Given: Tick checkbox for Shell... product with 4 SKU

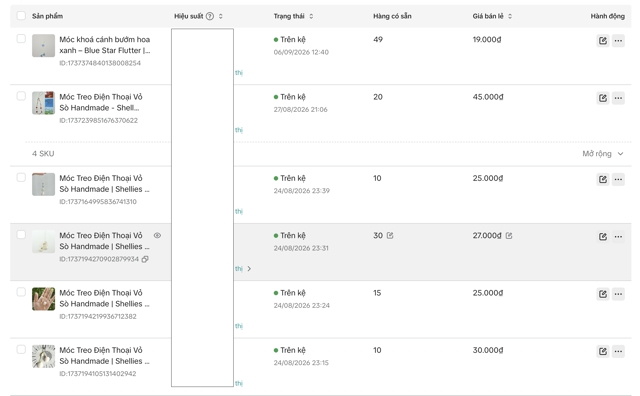Looking at the screenshot, I should click(x=21, y=96).
